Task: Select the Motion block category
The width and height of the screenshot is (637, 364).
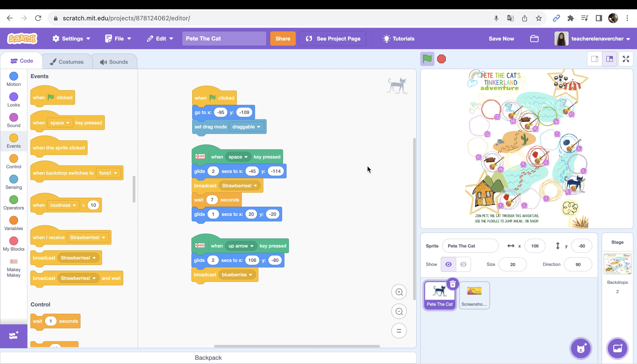Action: click(13, 79)
